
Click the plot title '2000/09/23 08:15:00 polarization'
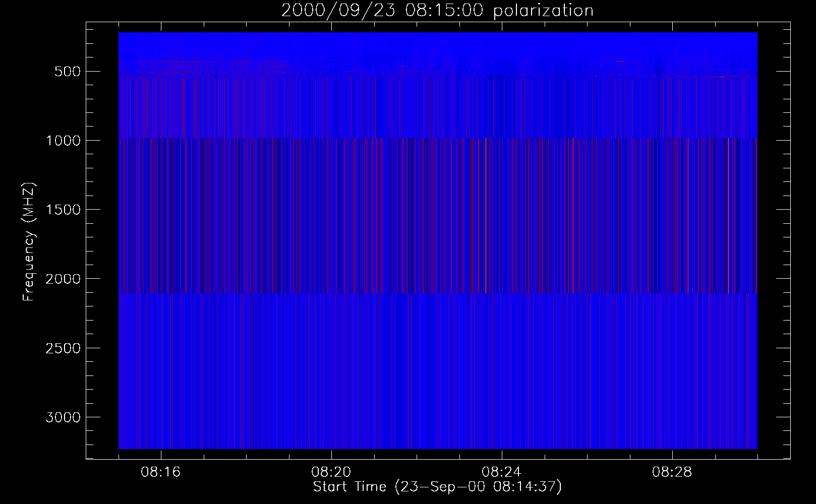(437, 11)
